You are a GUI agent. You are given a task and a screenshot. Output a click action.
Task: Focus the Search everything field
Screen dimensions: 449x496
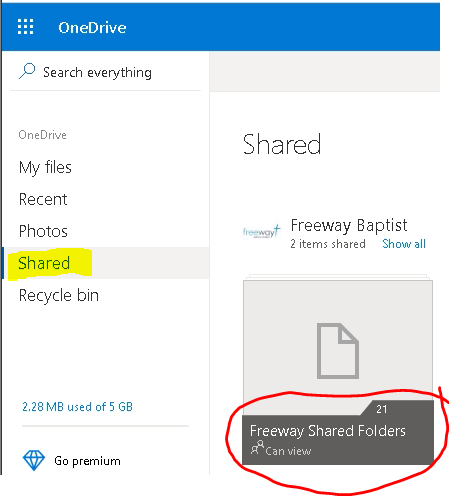[105, 72]
